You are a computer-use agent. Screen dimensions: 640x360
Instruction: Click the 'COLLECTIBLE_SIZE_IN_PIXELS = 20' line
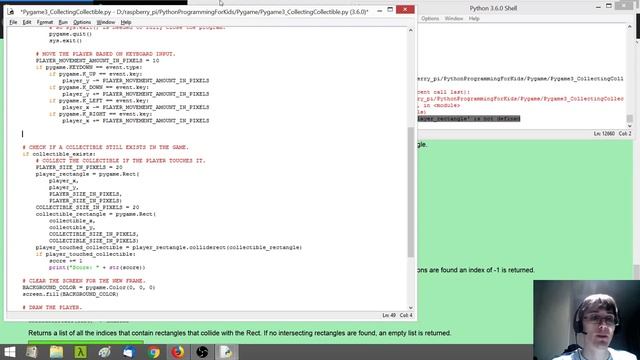pyautogui.click(x=87, y=207)
